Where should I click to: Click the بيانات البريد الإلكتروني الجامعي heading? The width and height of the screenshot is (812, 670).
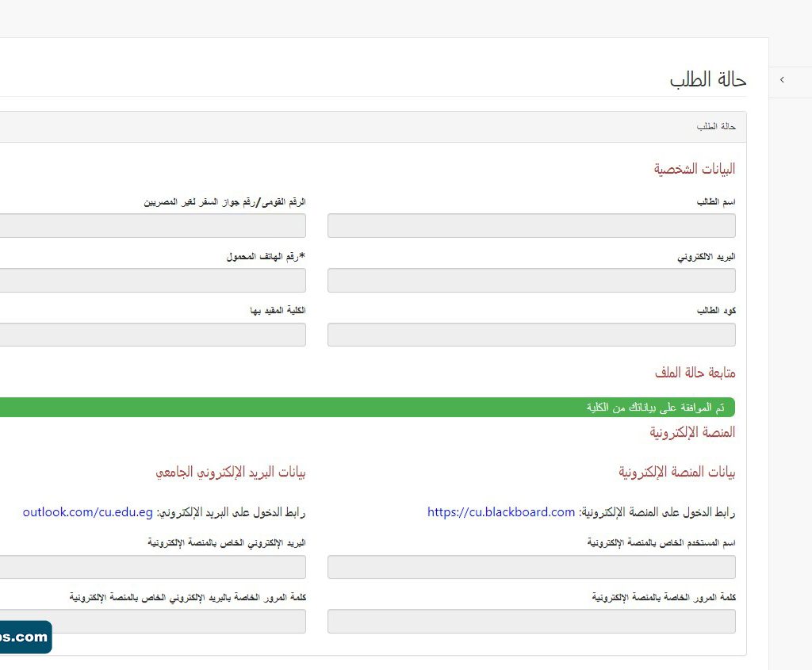pos(231,473)
